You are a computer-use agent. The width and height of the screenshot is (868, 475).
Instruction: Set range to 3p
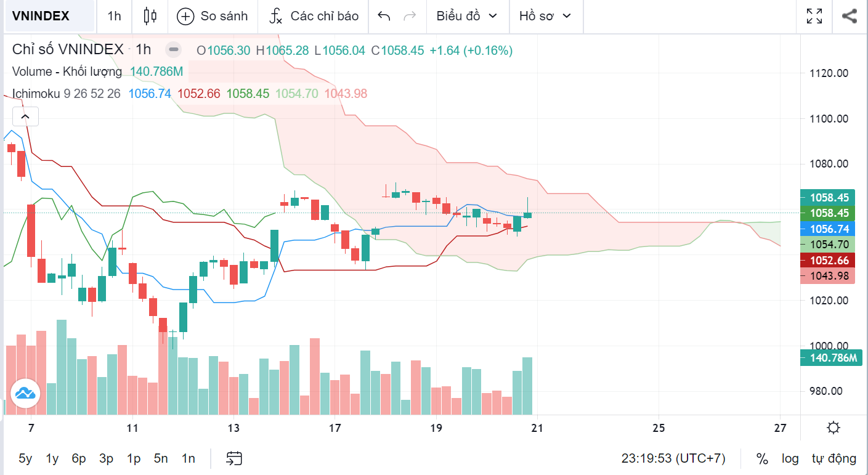[106, 458]
